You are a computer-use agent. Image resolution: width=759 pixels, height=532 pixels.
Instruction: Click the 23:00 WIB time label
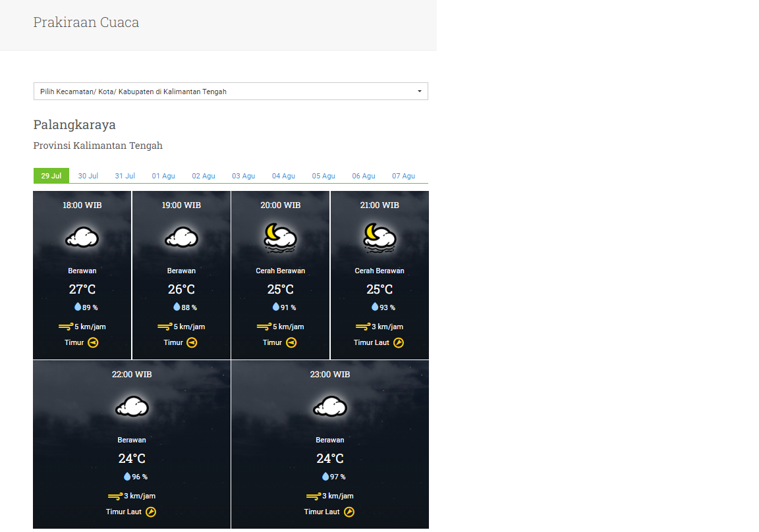point(330,375)
